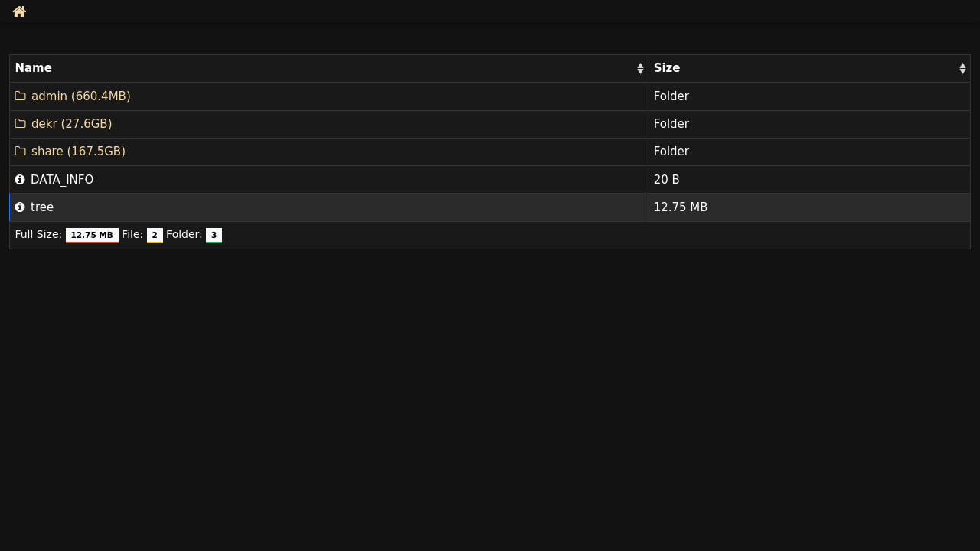Open the DATA_INFO file

coord(62,180)
